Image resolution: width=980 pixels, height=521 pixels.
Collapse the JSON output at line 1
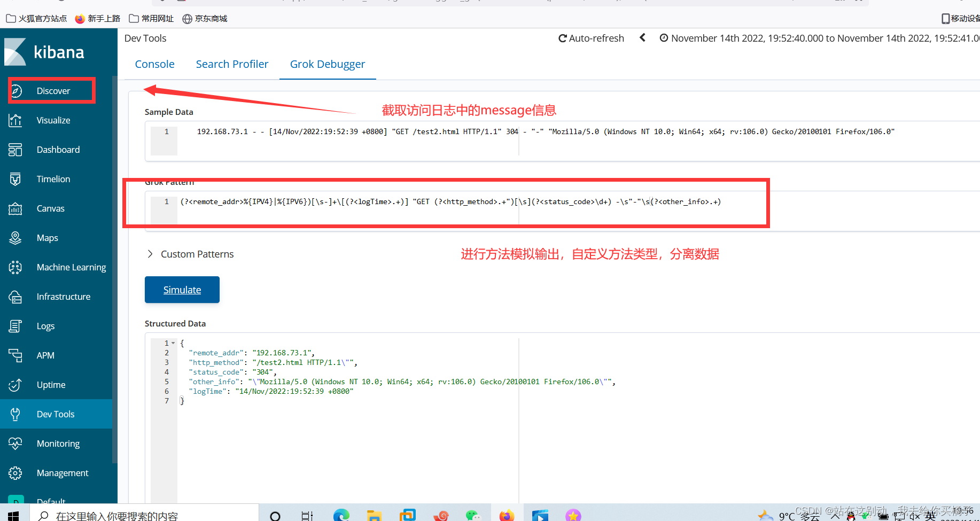[172, 343]
